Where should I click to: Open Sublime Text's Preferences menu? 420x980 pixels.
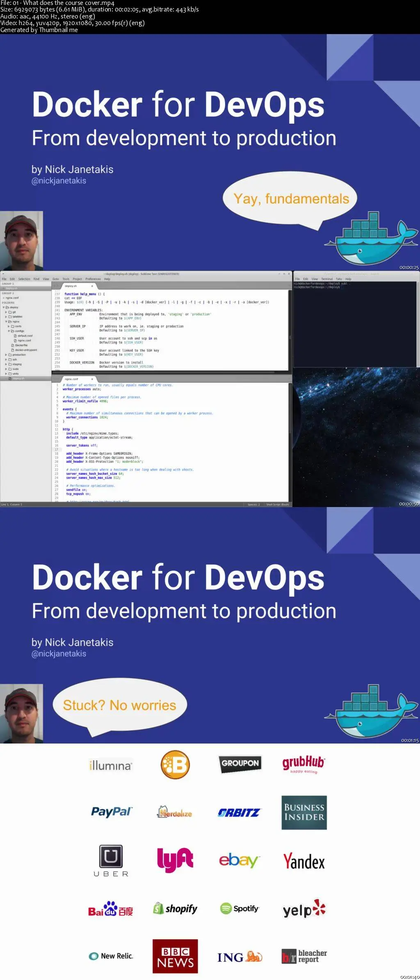[x=93, y=279]
